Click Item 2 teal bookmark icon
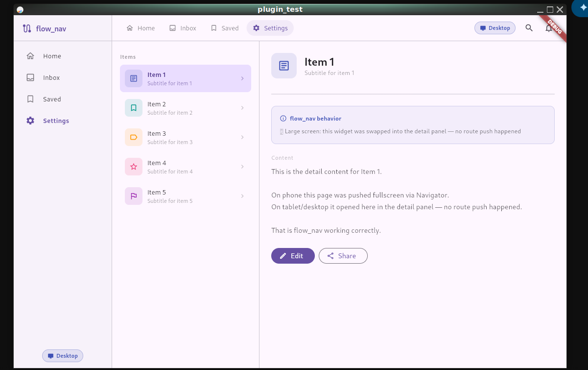Image resolution: width=588 pixels, height=370 pixels. pos(134,108)
